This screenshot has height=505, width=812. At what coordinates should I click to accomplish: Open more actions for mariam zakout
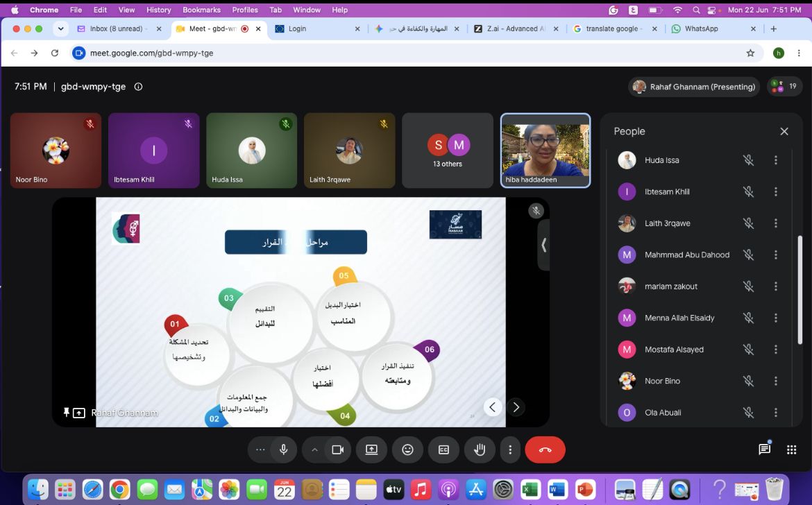776,286
